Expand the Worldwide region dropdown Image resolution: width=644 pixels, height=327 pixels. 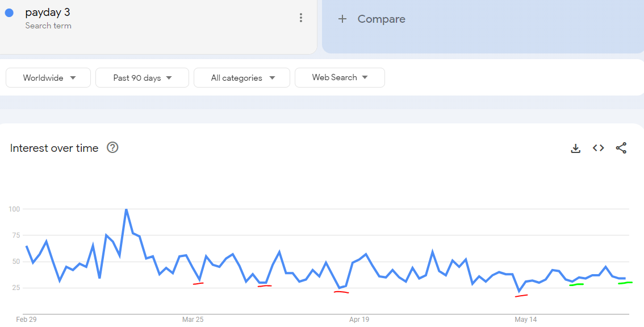pyautogui.click(x=48, y=78)
